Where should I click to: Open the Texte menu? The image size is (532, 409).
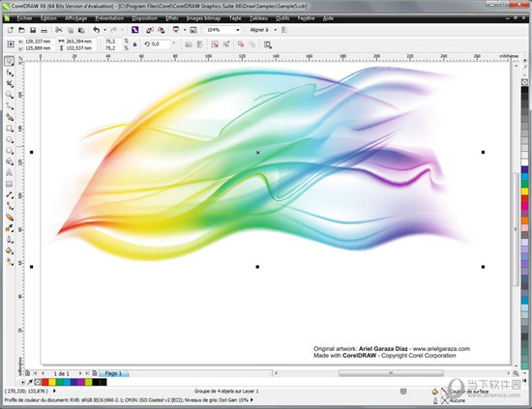pos(235,18)
